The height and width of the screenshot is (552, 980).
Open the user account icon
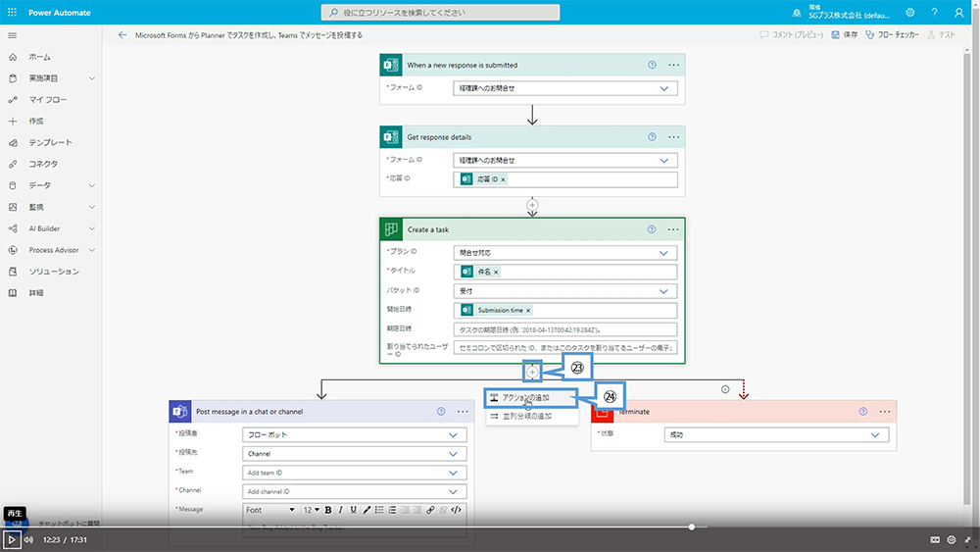958,13
